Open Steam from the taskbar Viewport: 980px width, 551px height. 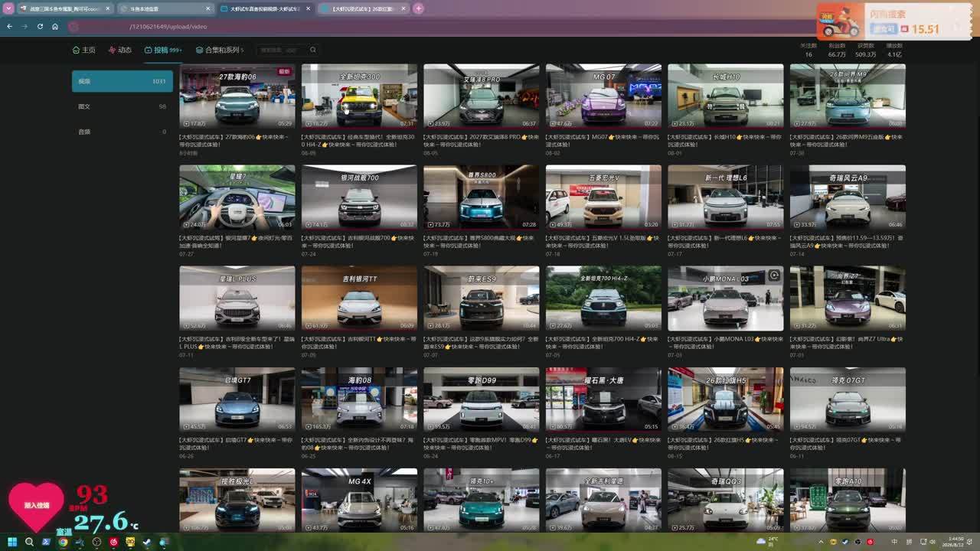[x=147, y=542]
